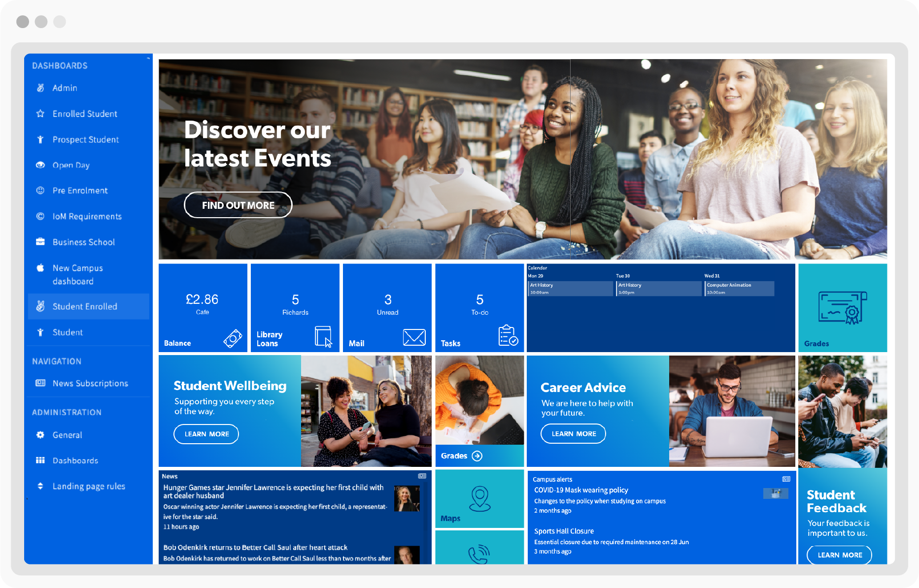The height and width of the screenshot is (588, 919).
Task: Select Prospect Student in sidebar
Action: pyautogui.click(x=89, y=139)
